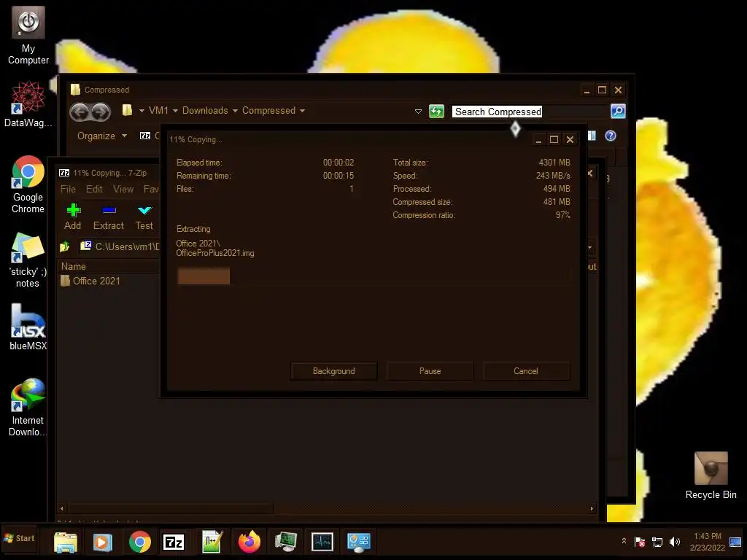The height and width of the screenshot is (560, 747).
Task: Click the scroll left arrow in 7-Zip
Action: coord(61,508)
